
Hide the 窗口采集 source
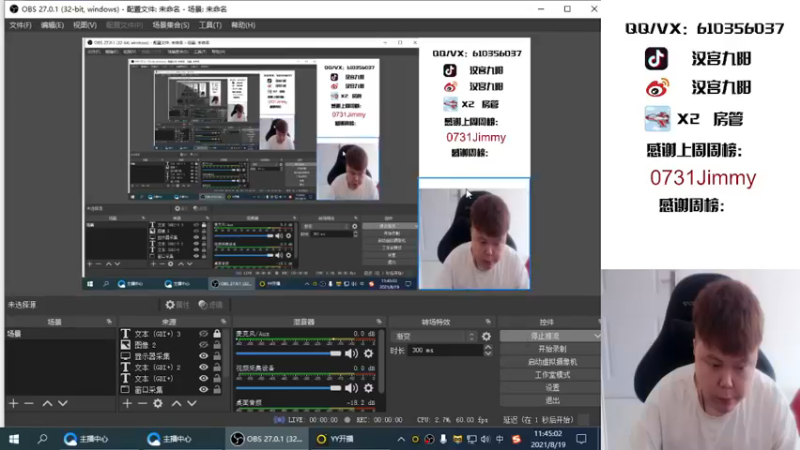click(204, 389)
